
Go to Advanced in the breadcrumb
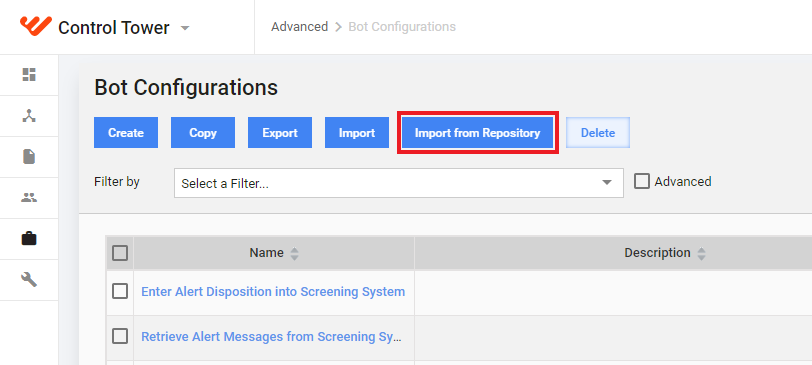299,26
